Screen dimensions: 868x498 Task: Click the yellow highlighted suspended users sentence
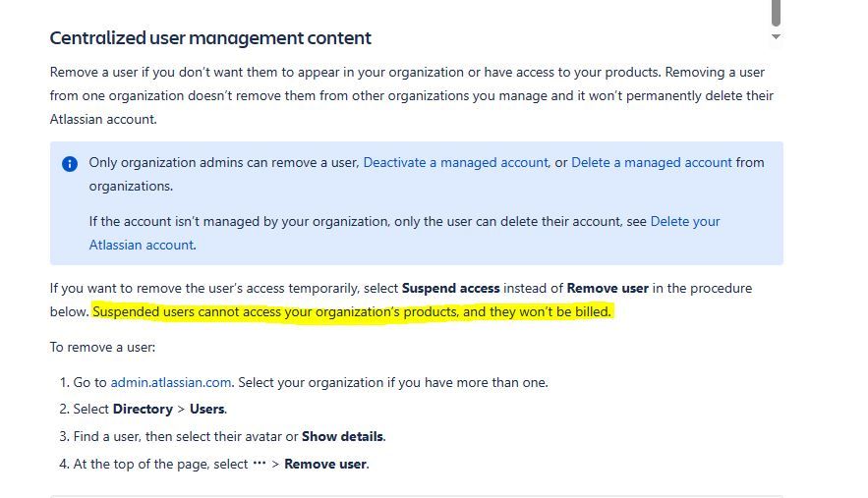pos(352,312)
